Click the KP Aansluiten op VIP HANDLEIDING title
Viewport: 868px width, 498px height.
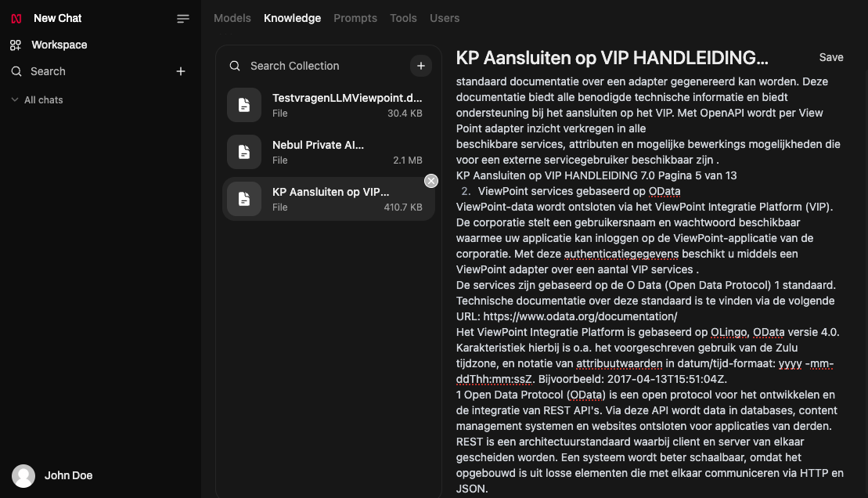coord(612,58)
